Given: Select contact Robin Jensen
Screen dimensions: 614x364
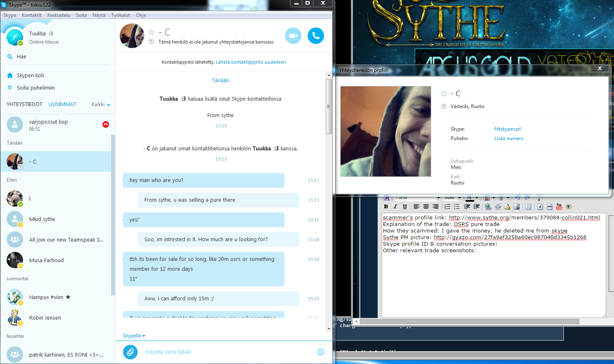Looking at the screenshot, I should coord(56,318).
